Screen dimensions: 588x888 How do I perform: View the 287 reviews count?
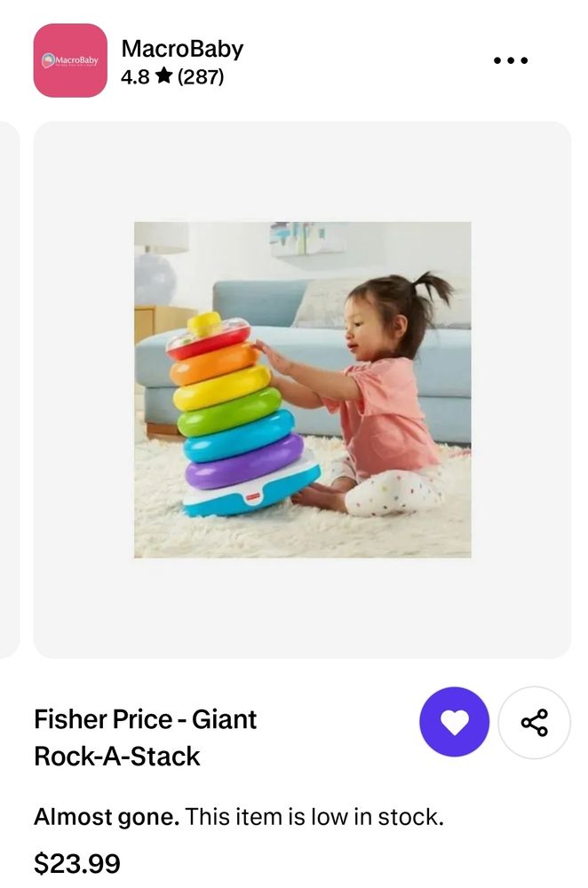(x=201, y=75)
